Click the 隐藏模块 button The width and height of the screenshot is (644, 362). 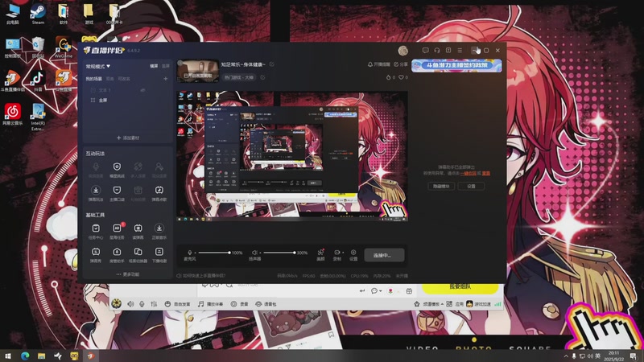441,186
